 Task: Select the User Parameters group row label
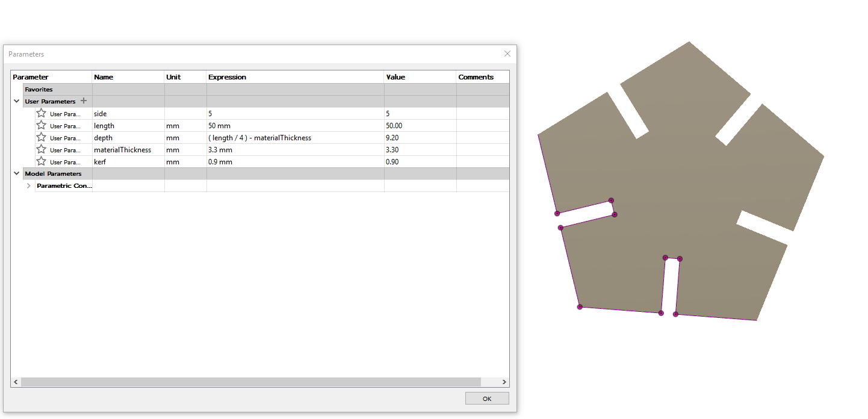click(50, 101)
